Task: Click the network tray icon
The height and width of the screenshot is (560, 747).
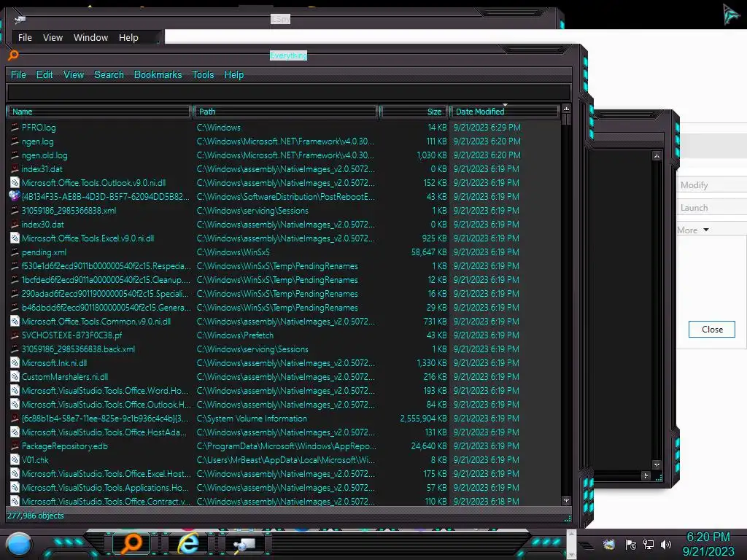Action: click(648, 544)
